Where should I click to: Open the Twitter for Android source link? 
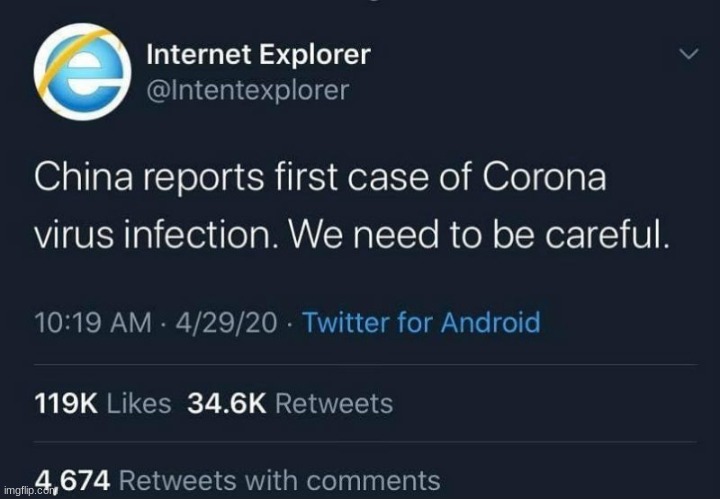[x=420, y=323]
